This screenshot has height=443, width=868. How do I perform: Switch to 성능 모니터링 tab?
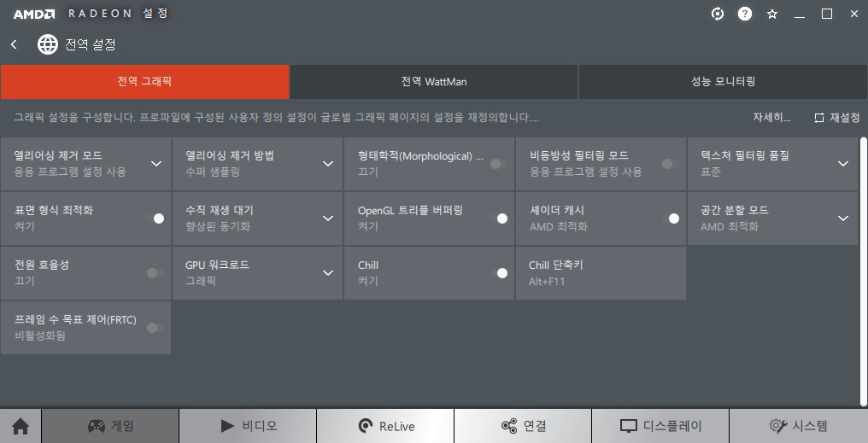[723, 82]
